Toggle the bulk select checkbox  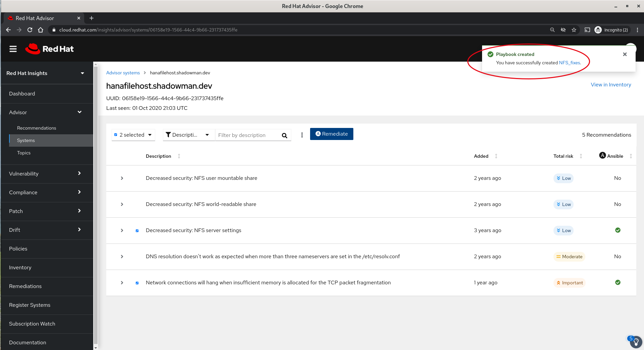pos(116,135)
